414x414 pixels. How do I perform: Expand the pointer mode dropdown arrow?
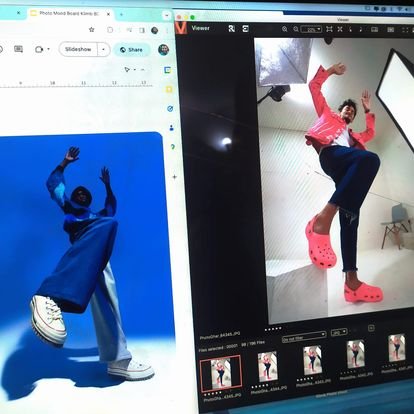point(135,70)
